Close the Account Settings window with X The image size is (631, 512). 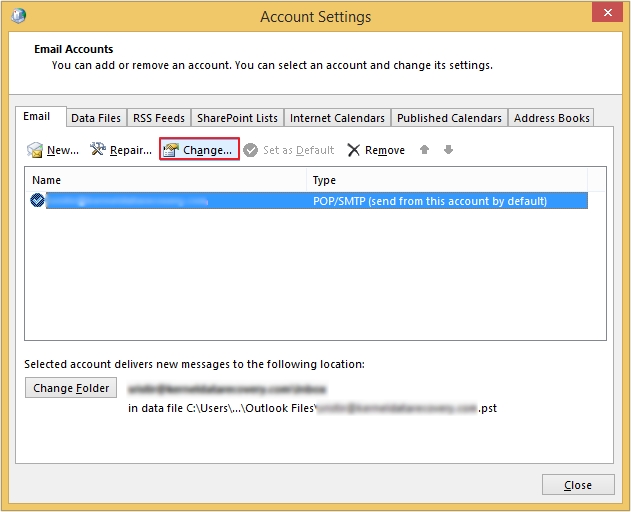click(607, 12)
